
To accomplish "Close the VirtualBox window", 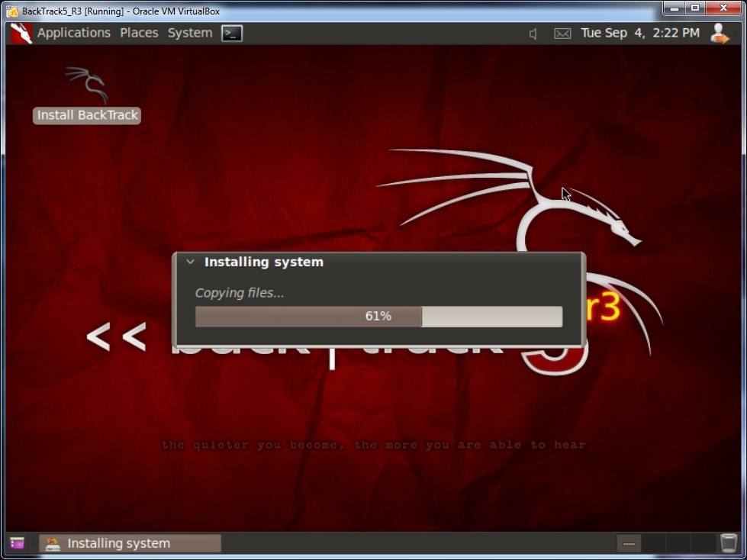I will click(x=723, y=8).
